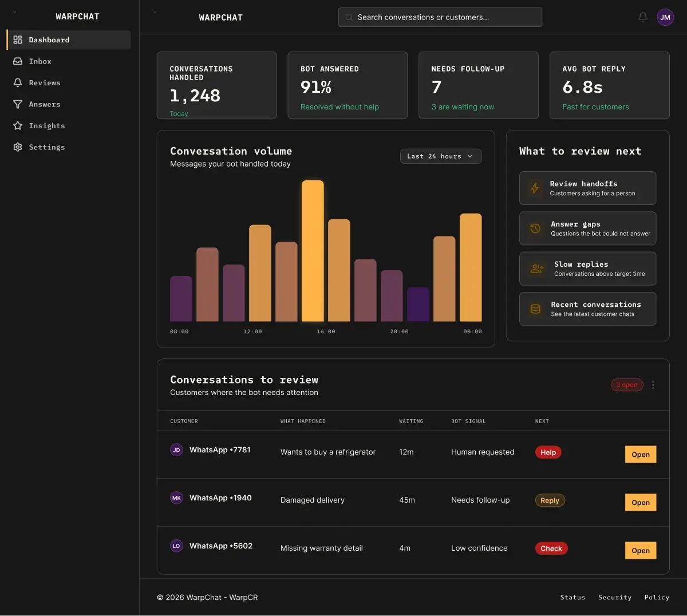The width and height of the screenshot is (687, 616).
Task: Select customer name WhatsApp •5602
Action: pyautogui.click(x=221, y=546)
